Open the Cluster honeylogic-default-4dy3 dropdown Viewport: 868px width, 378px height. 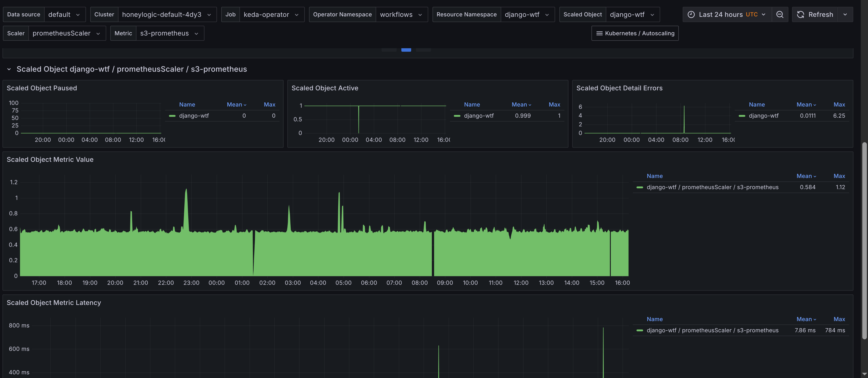point(167,15)
